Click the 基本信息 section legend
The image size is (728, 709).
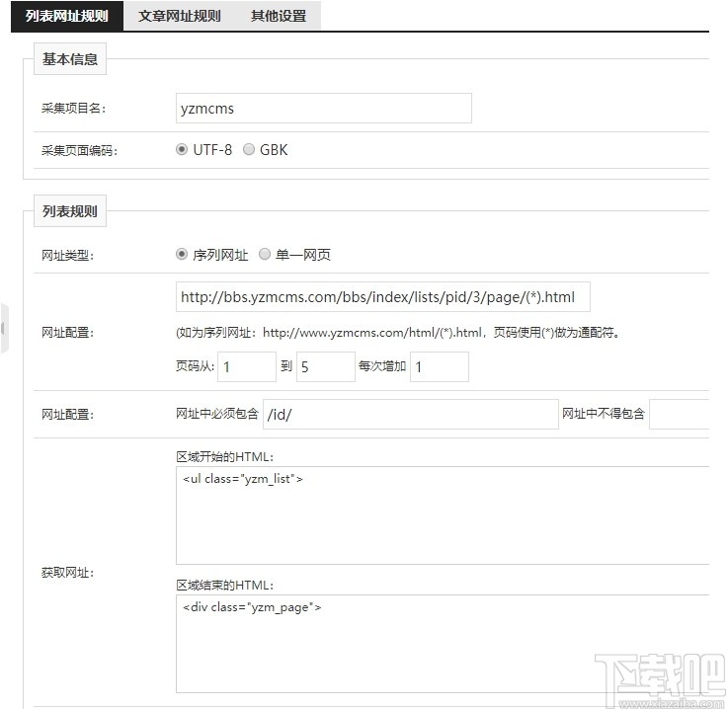pyautogui.click(x=70, y=59)
